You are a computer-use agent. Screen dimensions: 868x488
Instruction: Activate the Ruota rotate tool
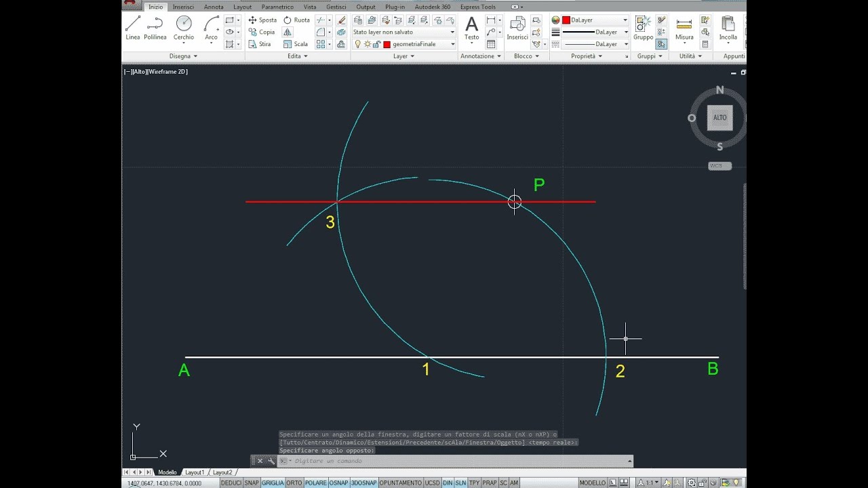296,20
